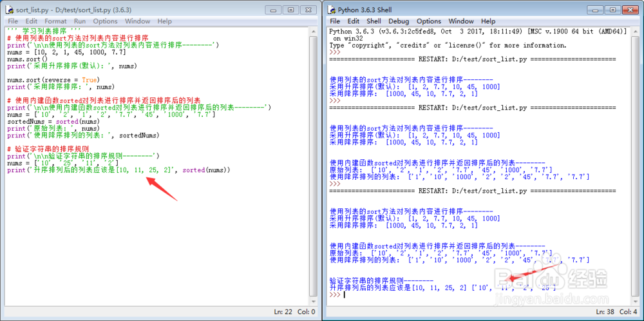644x321 pixels.
Task: Click editor line print('采用降序排序: ', nums)
Action: (x=61, y=87)
